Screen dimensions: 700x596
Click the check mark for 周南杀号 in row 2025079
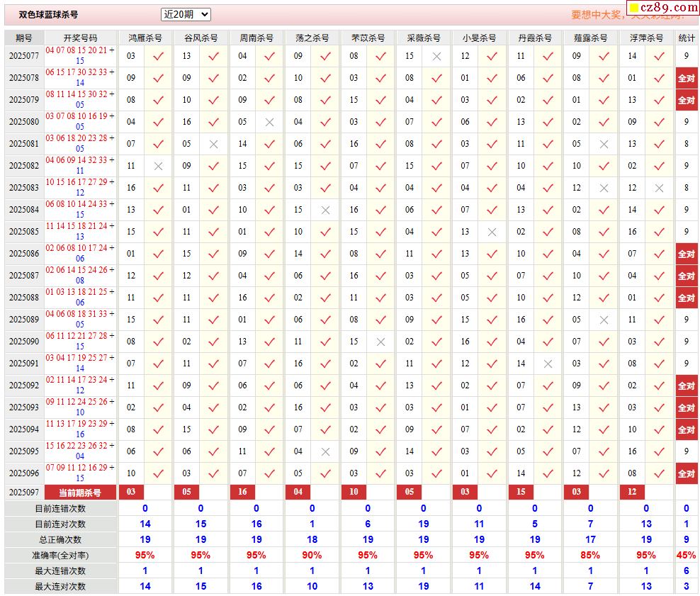tap(269, 100)
